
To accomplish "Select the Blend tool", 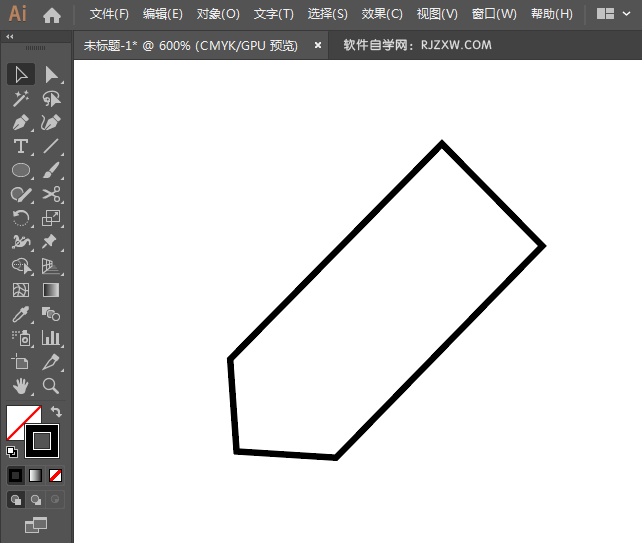I will pos(51,314).
